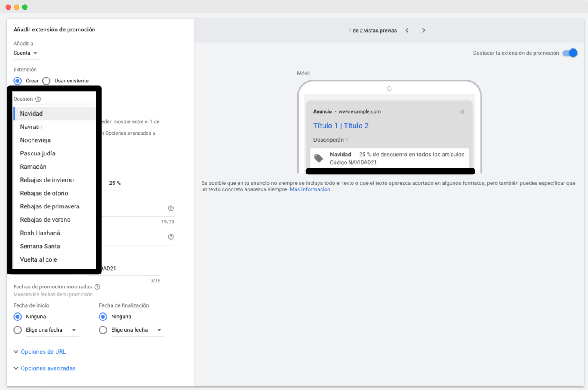Click the promo code field ending in AD21

tap(131, 269)
